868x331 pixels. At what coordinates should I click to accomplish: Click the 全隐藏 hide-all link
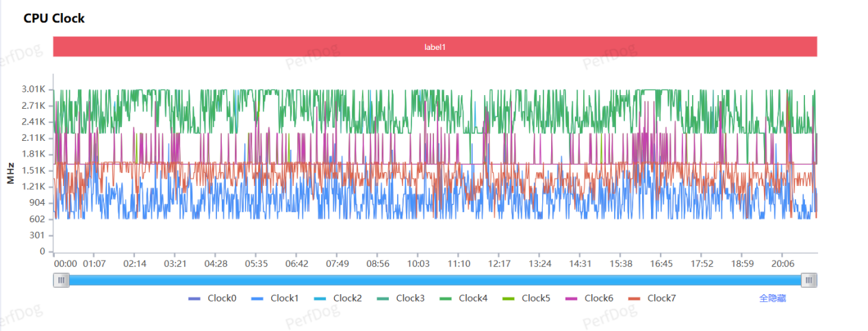(x=772, y=298)
